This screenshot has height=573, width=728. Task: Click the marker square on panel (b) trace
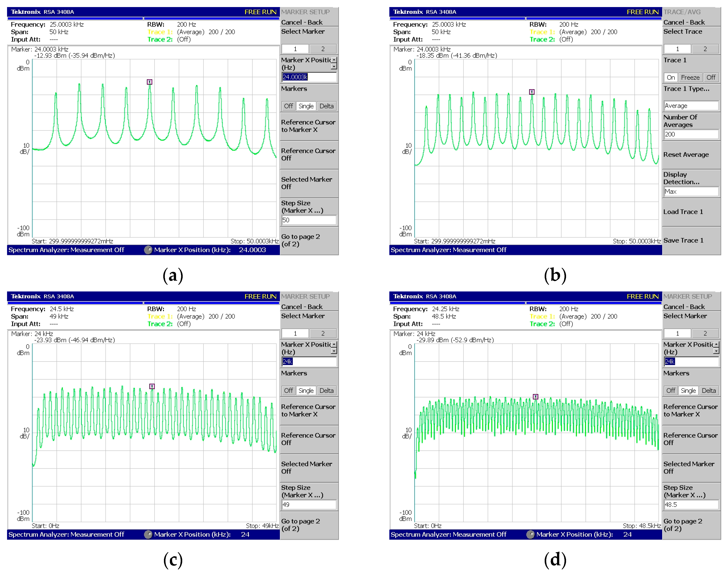tap(532, 92)
